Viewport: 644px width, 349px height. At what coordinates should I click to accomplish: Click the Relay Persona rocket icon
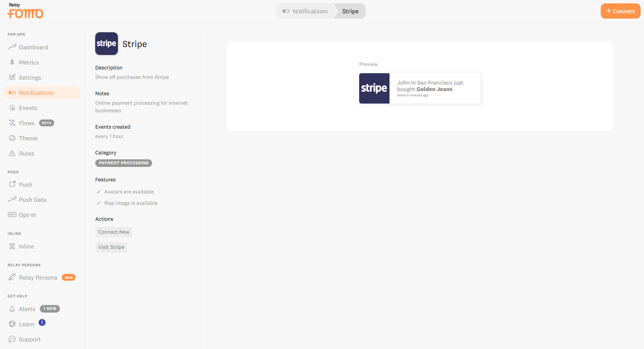(x=12, y=277)
